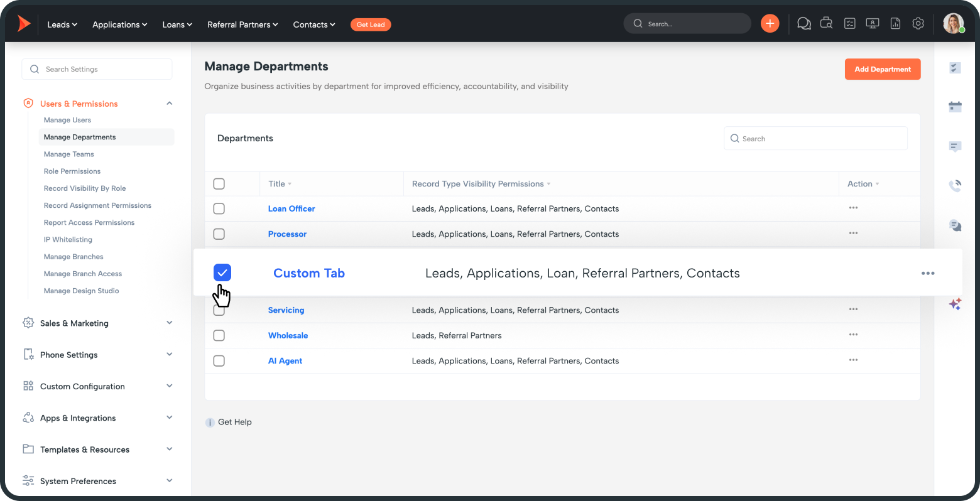The image size is (980, 501).
Task: Expand the Phone Settings section
Action: coord(169,354)
